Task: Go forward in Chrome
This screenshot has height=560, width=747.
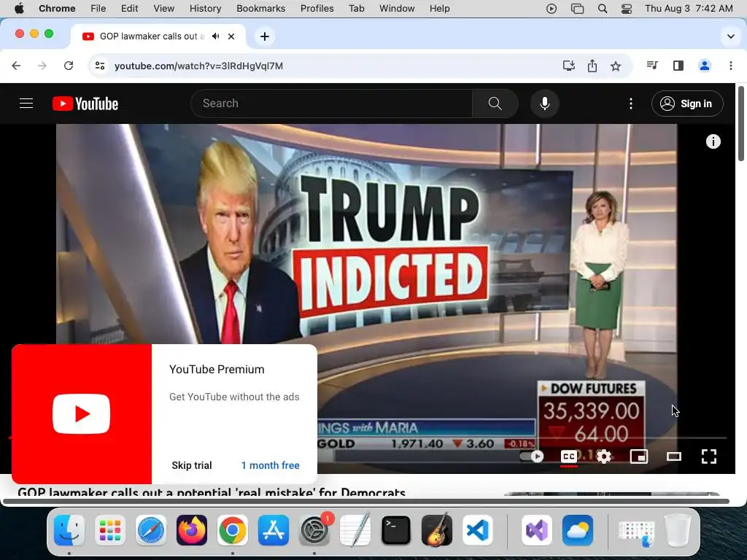Action: [x=42, y=66]
